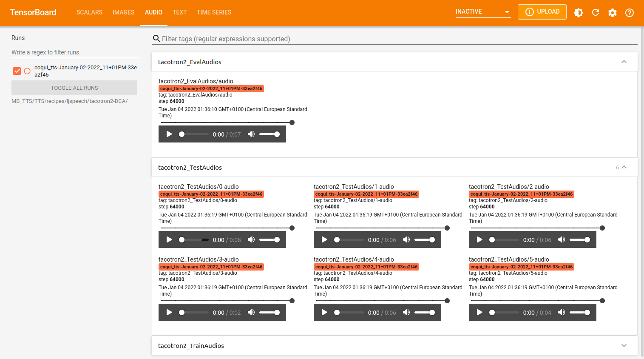Click the tacotron2_TestAudios/3-audio title

point(199,259)
